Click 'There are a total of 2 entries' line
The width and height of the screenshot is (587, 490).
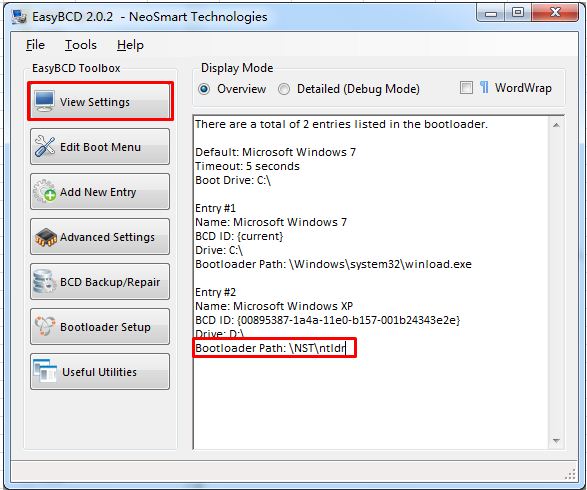point(341,124)
